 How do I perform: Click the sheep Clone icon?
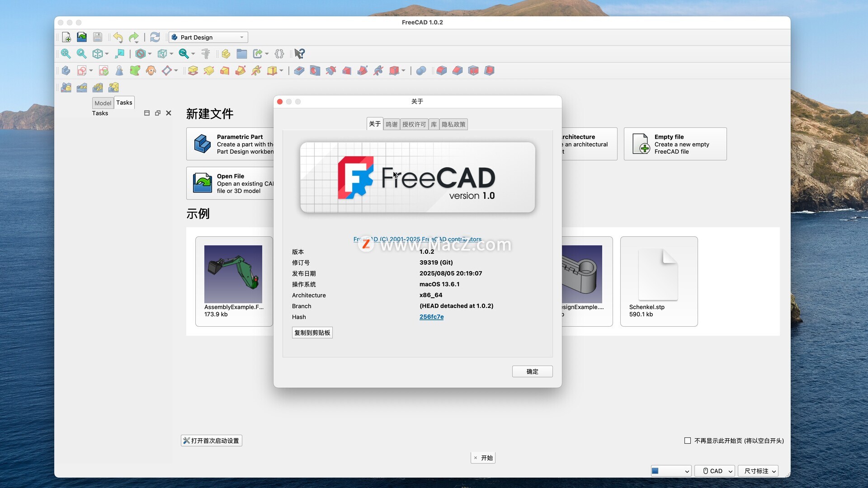point(151,70)
